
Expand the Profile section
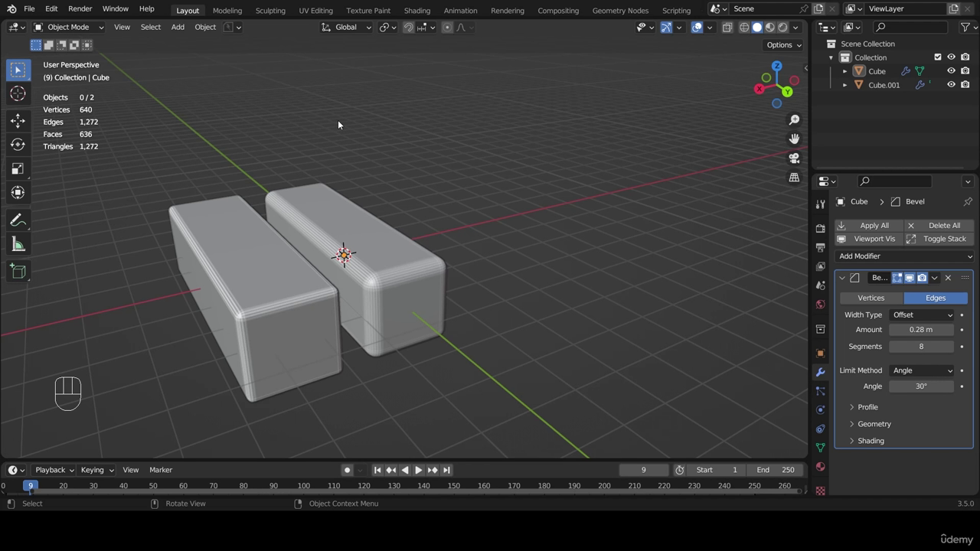point(867,407)
